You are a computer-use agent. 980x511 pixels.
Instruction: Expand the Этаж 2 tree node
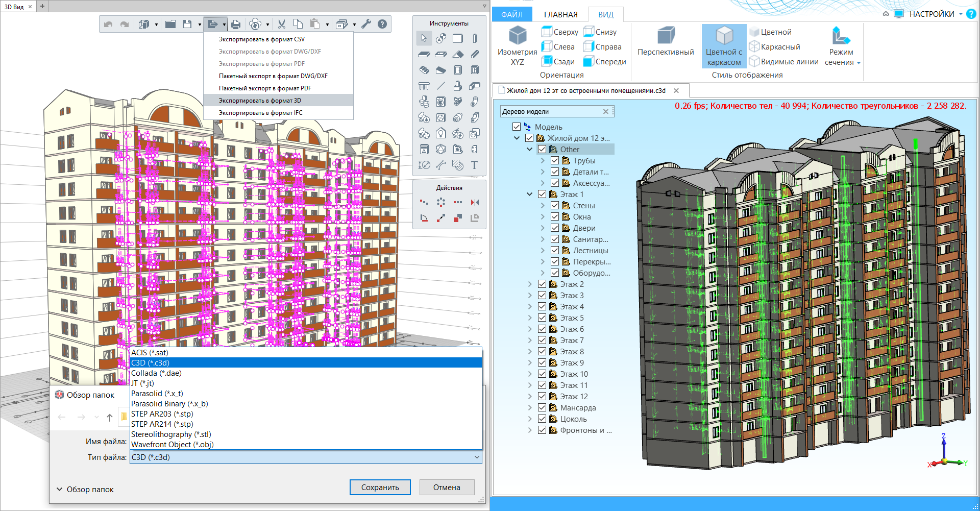pos(530,284)
